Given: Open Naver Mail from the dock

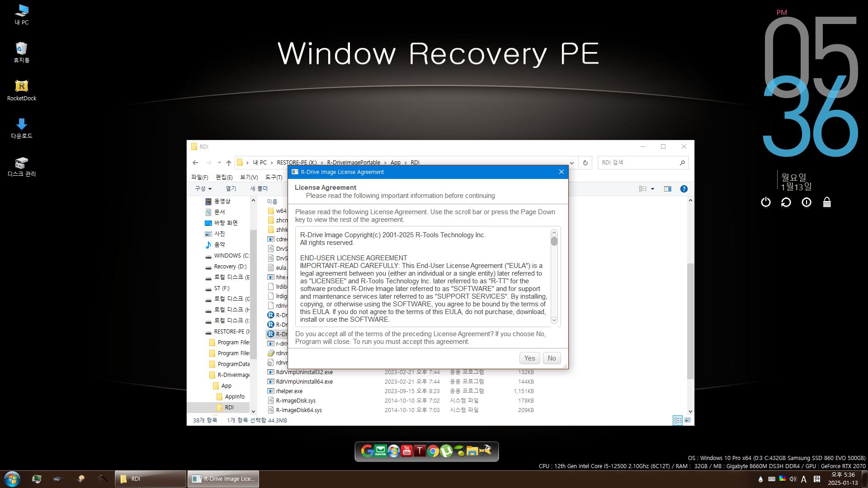Looking at the screenshot, I should [x=381, y=450].
